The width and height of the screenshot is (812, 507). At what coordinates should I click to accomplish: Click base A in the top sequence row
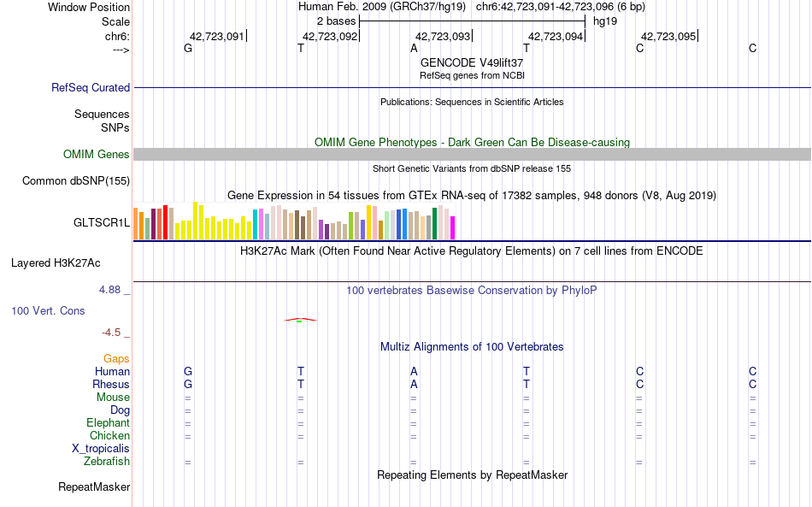[x=414, y=49]
